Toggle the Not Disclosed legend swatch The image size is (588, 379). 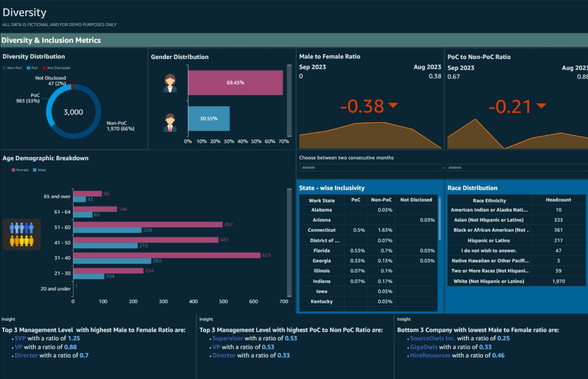pos(44,68)
